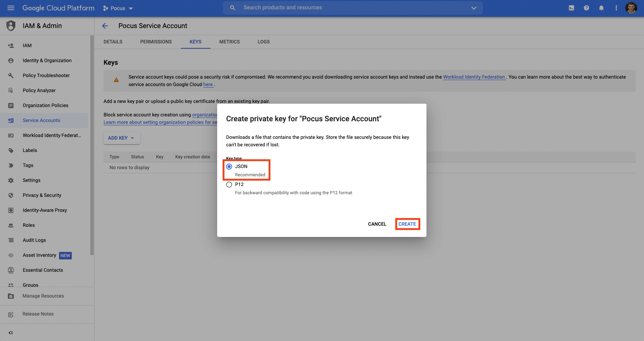The image size is (644, 341).
Task: Click the Pocus project selector icon
Action: pyautogui.click(x=106, y=8)
